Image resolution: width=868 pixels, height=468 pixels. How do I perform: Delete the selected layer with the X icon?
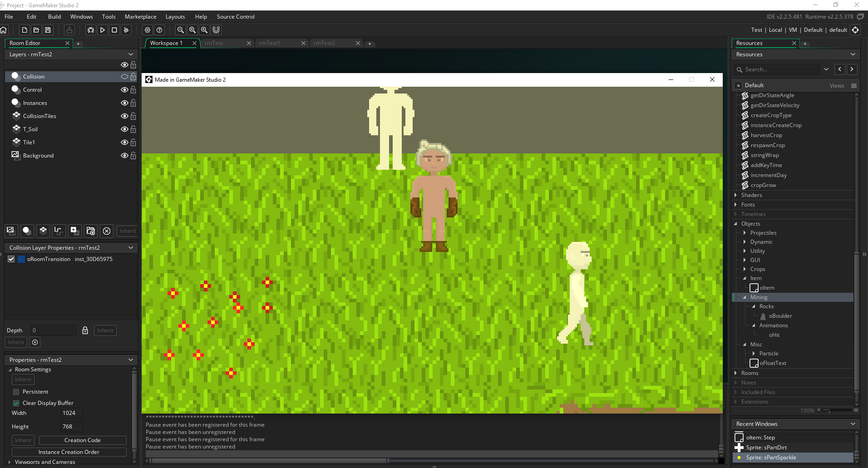[107, 231]
